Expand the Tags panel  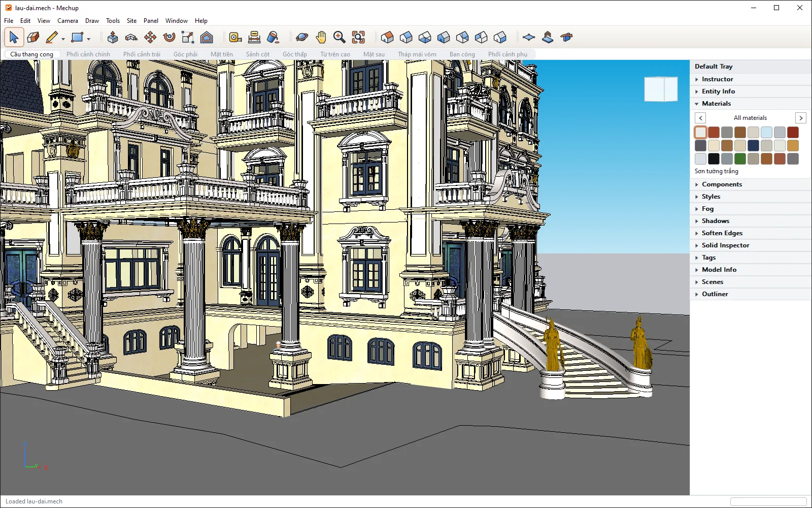click(x=751, y=258)
